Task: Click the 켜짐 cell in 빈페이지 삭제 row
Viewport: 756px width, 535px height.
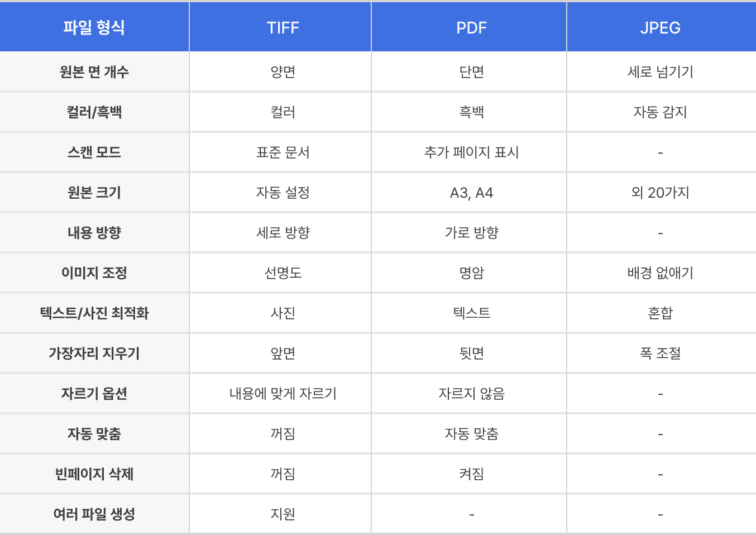Action: click(x=471, y=474)
